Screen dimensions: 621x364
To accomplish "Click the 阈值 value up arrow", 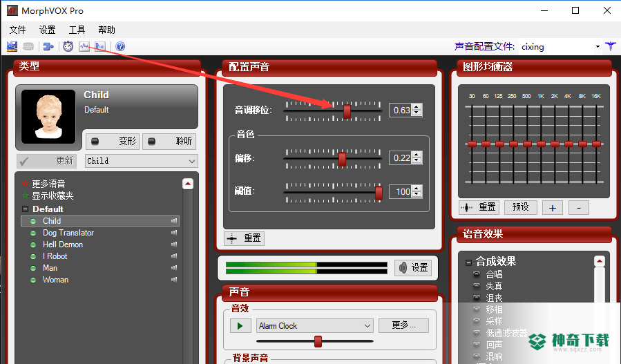I will pyautogui.click(x=417, y=189).
